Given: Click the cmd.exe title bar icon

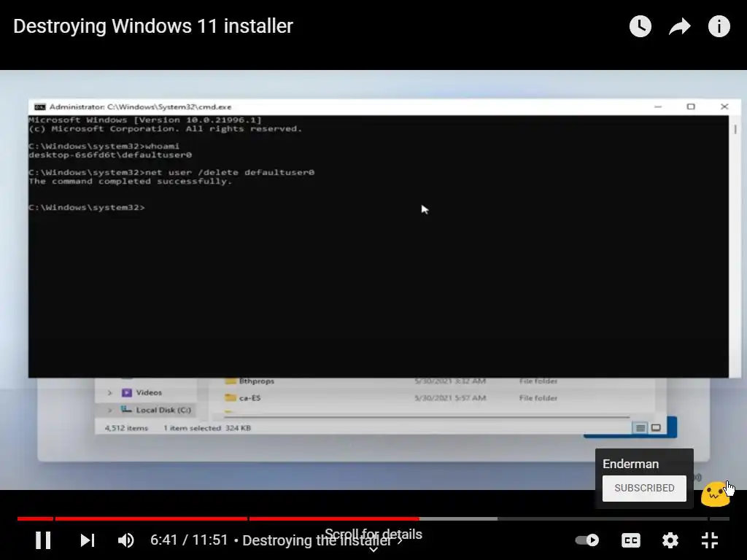Looking at the screenshot, I should click(40, 106).
